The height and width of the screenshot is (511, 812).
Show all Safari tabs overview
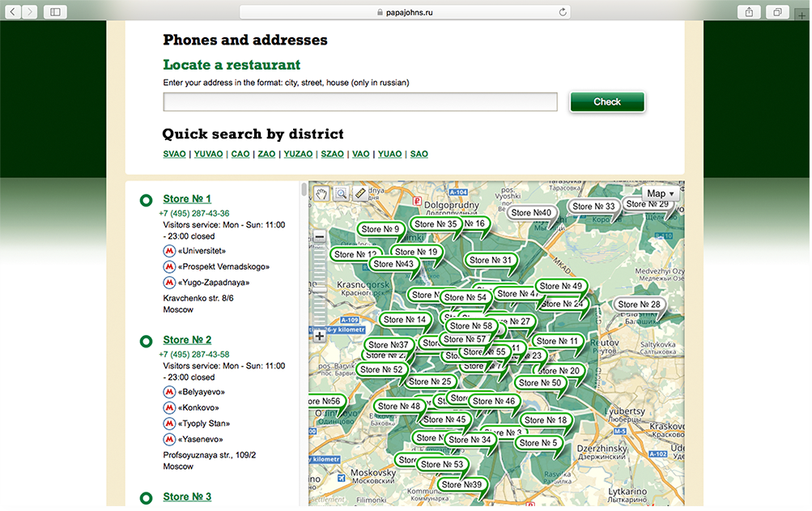(x=777, y=12)
